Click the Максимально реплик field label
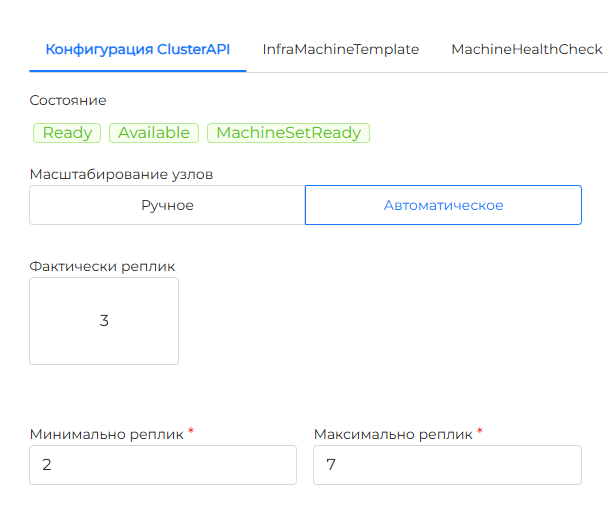 point(392,434)
